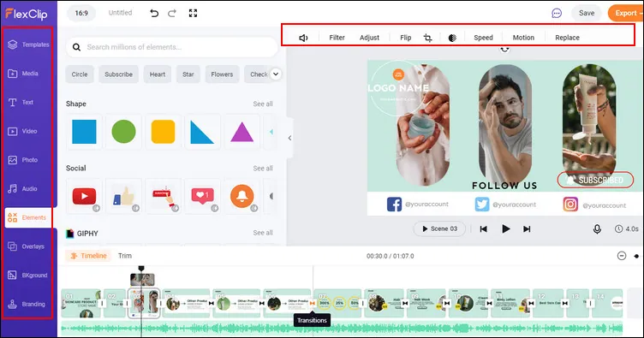
Task: Click the volume speaker icon in toolbar
Action: [x=303, y=38]
